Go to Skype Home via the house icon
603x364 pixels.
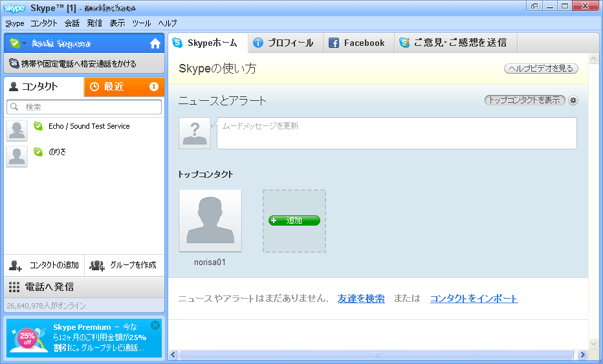coord(155,43)
